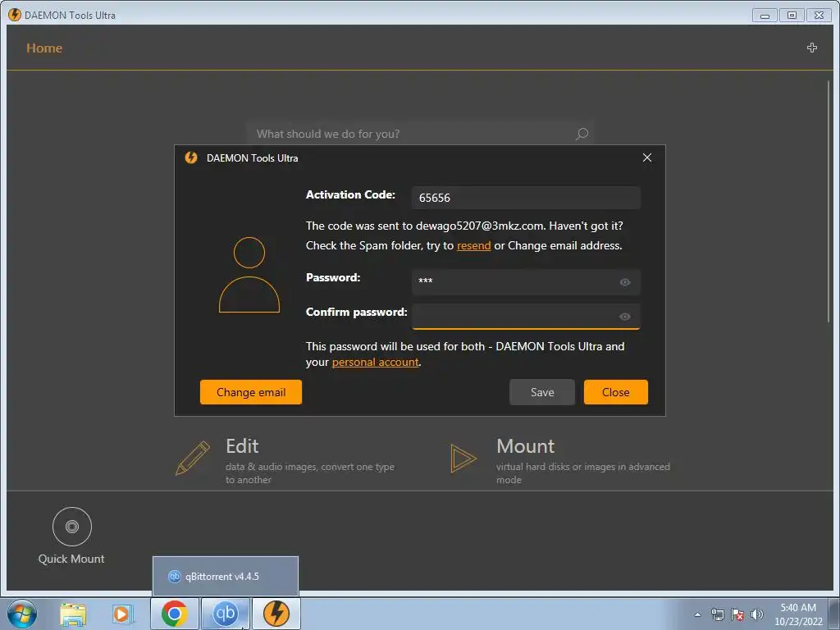Screen dimensions: 840x630
Task: Open the Action Center flag icon
Action: pyautogui.click(x=737, y=614)
